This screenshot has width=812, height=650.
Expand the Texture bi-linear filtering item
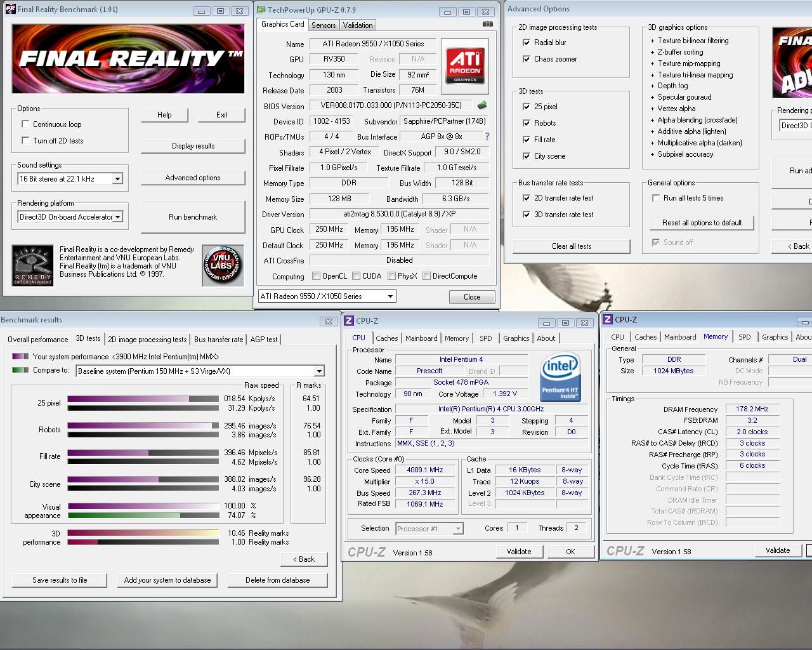click(652, 41)
